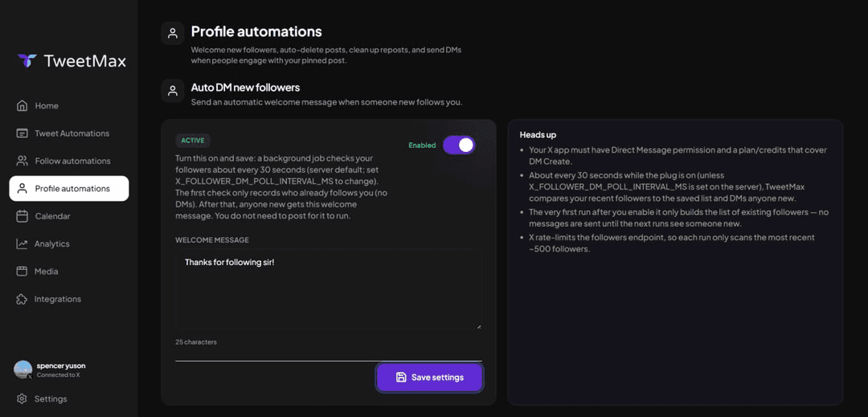Open Settings from the sidebar
Screen dimensions: 868x417
click(x=69, y=399)
